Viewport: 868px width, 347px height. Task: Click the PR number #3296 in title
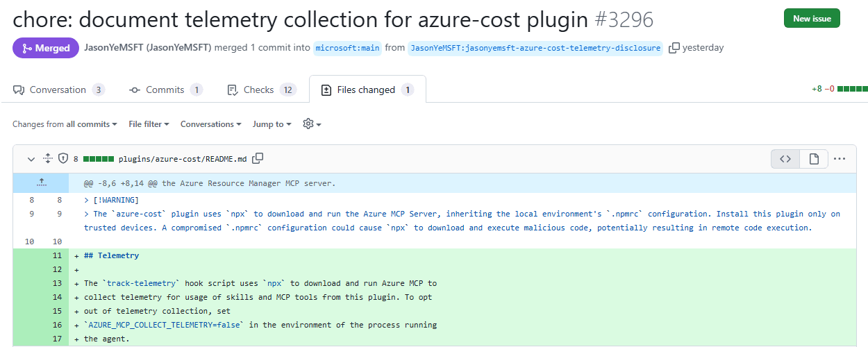tap(624, 19)
